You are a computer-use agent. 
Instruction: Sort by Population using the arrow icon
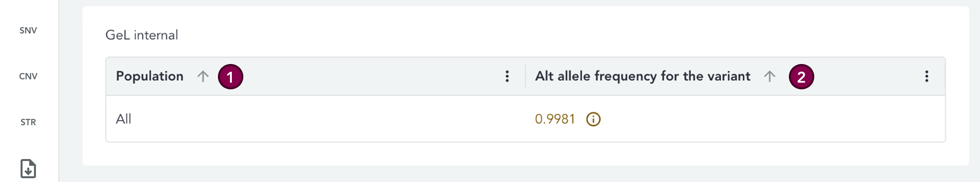[203, 76]
